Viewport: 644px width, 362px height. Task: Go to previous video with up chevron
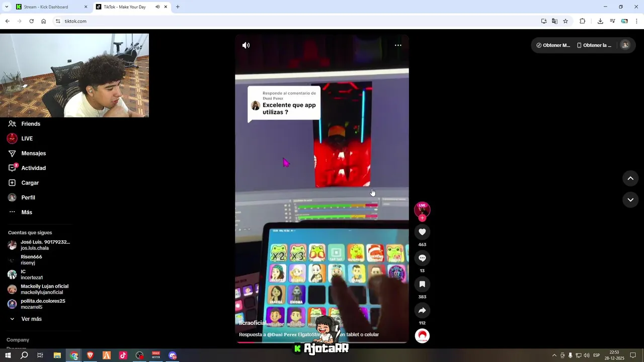(x=630, y=178)
